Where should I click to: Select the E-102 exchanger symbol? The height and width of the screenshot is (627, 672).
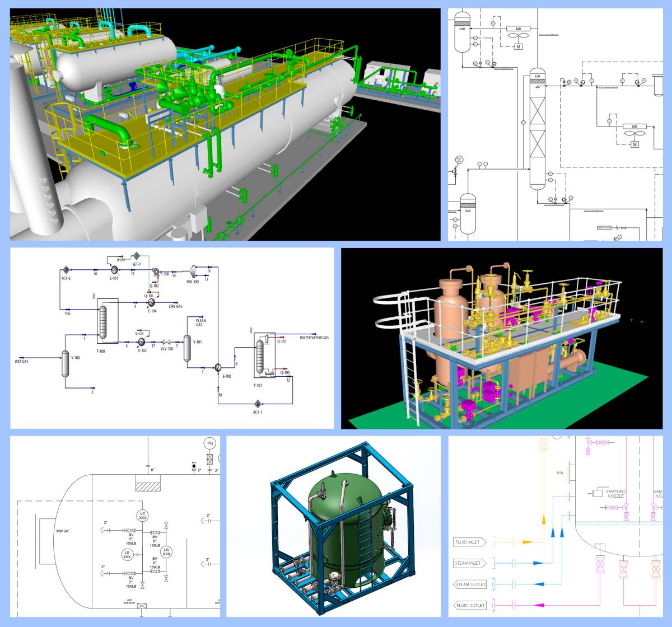click(x=141, y=341)
